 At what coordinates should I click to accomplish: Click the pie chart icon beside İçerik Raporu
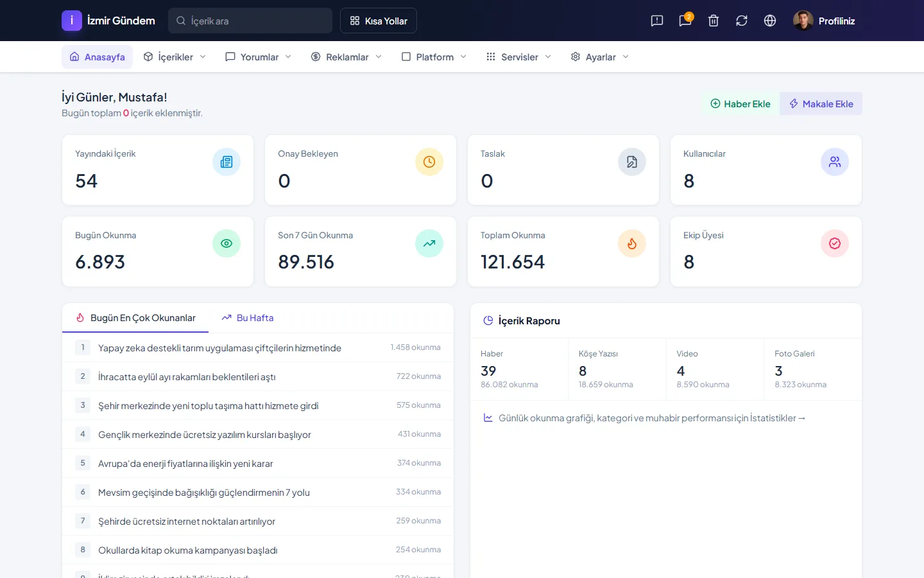tap(488, 320)
